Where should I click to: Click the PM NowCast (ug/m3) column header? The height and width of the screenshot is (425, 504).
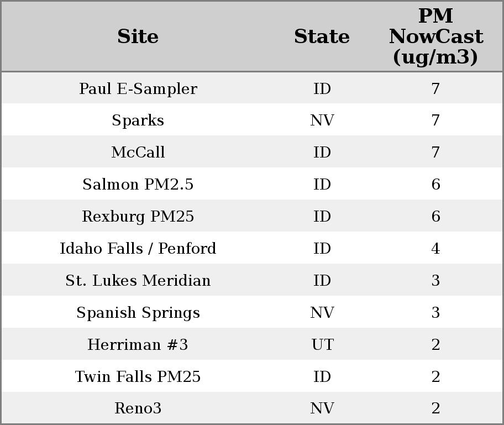(435, 36)
